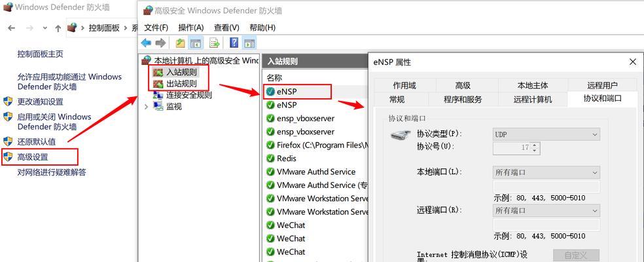Toggle the show/hide action pane icon
Screen dimensions: 644x262
pos(249,43)
